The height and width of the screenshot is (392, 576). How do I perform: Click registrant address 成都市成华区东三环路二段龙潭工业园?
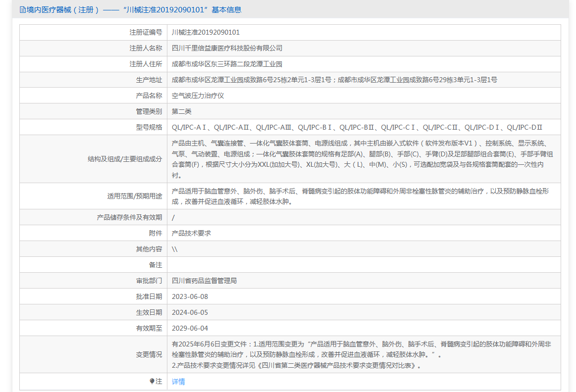point(227,64)
